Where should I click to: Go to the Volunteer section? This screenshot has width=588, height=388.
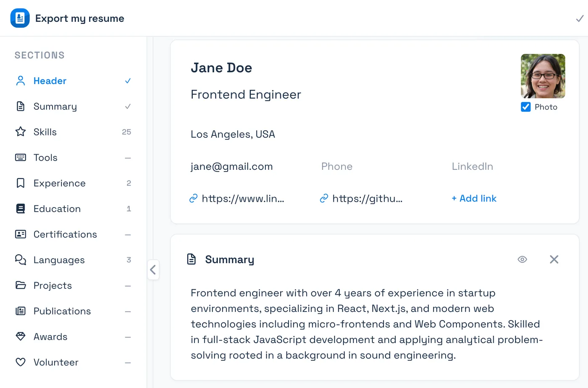pyautogui.click(x=73, y=362)
